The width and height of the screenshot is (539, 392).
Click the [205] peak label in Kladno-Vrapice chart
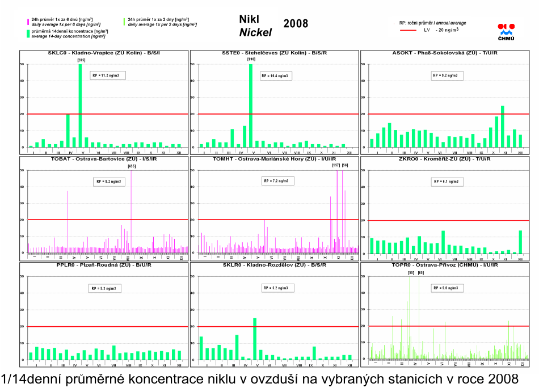click(x=81, y=60)
